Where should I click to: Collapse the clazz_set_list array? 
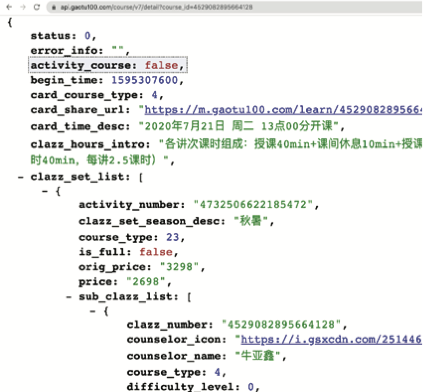[x=21, y=177]
